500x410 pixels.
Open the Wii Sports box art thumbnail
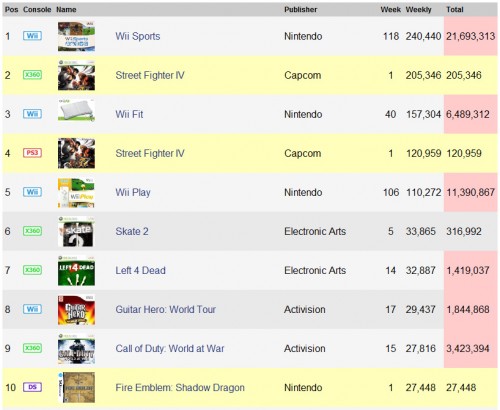click(x=76, y=36)
